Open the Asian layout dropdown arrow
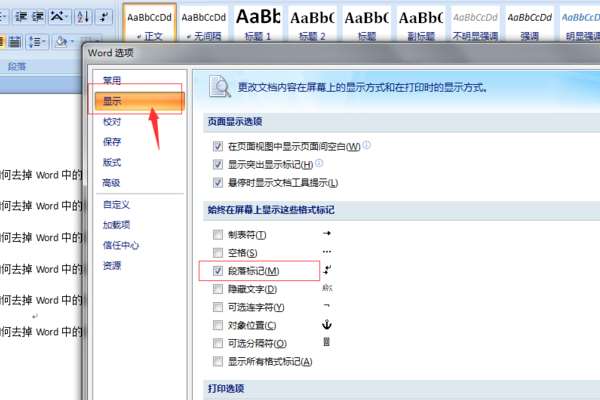600x400 pixels. coord(67,17)
